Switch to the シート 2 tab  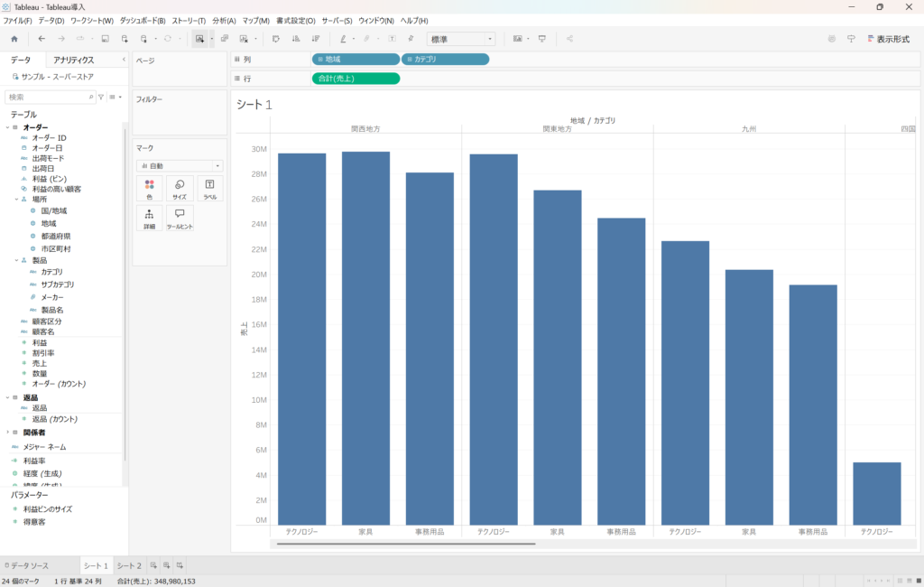[x=129, y=565]
